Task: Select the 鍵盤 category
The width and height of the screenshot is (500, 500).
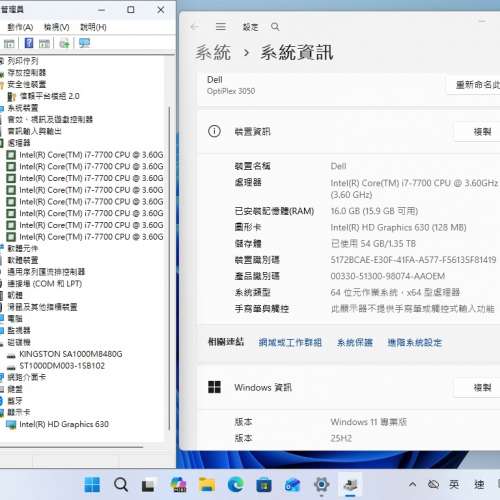Action: pyautogui.click(x=15, y=389)
